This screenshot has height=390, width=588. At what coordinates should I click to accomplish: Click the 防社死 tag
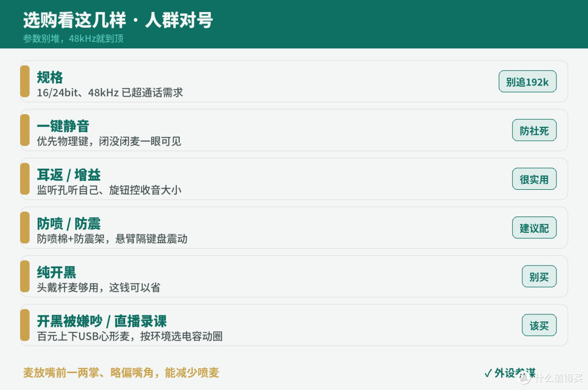coord(534,130)
